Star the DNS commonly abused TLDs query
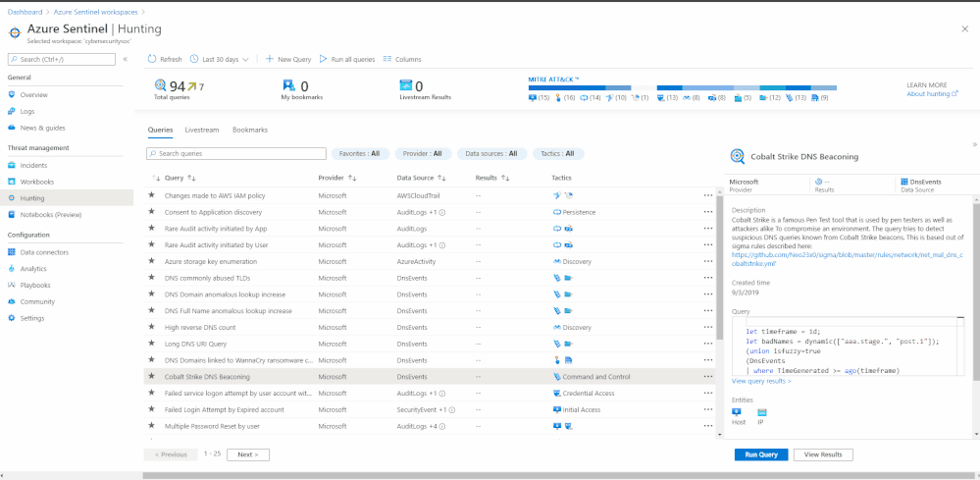Image resolution: width=980 pixels, height=480 pixels. click(151, 278)
